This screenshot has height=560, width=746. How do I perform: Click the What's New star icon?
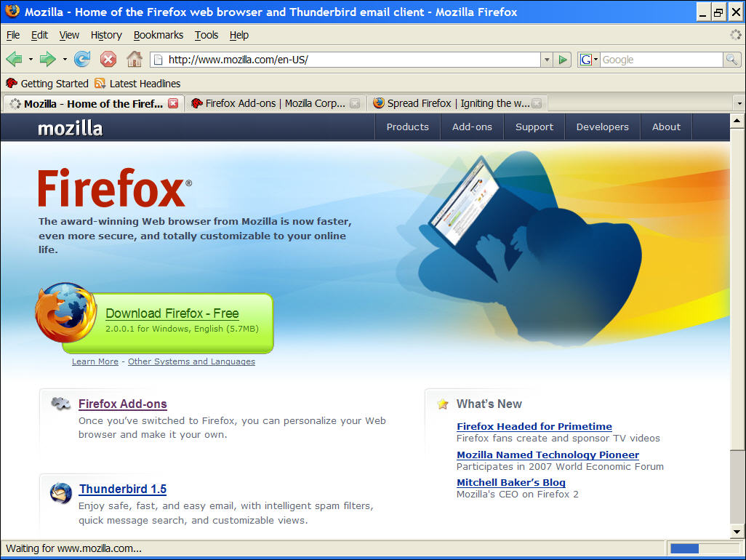tap(443, 404)
